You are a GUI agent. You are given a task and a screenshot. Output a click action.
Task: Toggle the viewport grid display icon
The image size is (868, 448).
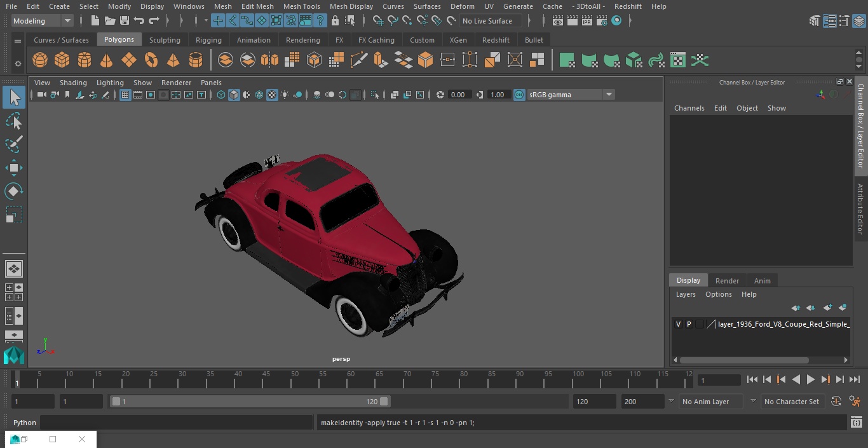coord(125,95)
